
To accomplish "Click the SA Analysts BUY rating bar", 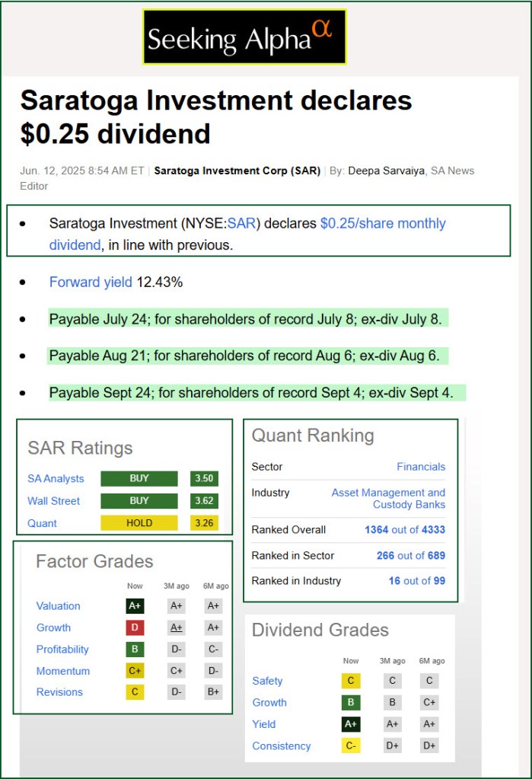I will [x=139, y=479].
